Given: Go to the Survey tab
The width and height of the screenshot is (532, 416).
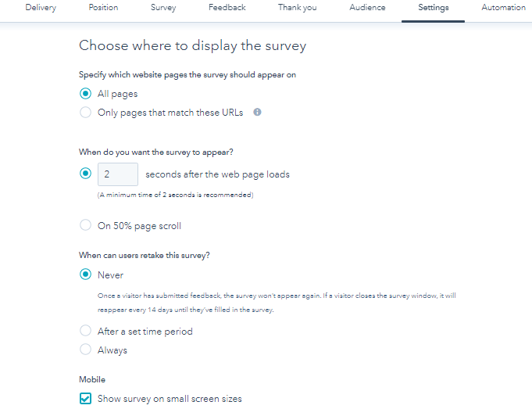Looking at the screenshot, I should 163,8.
